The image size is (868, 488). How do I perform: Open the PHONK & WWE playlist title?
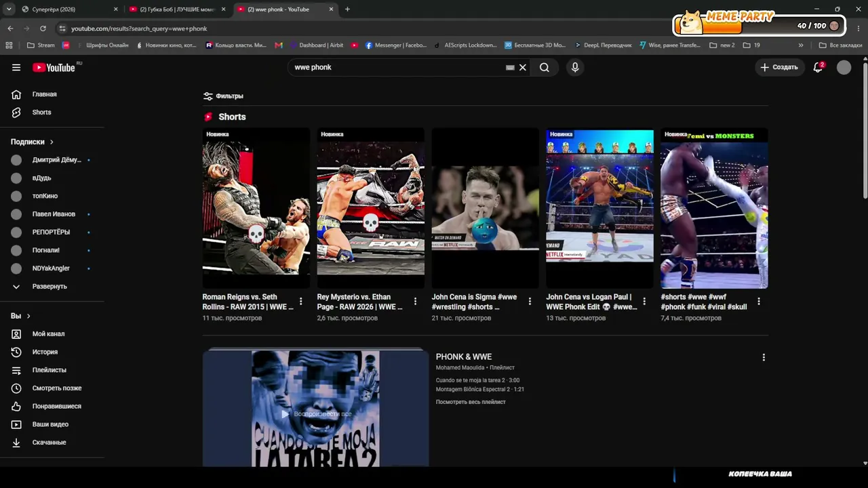click(x=464, y=357)
